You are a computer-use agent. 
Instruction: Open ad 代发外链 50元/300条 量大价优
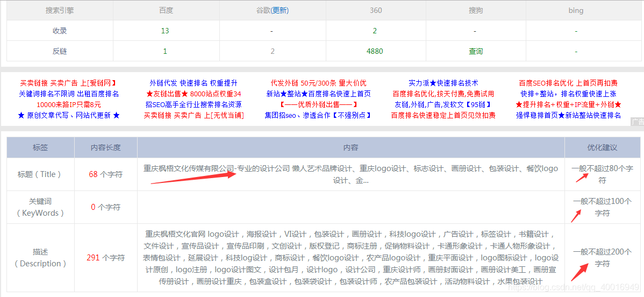point(318,83)
